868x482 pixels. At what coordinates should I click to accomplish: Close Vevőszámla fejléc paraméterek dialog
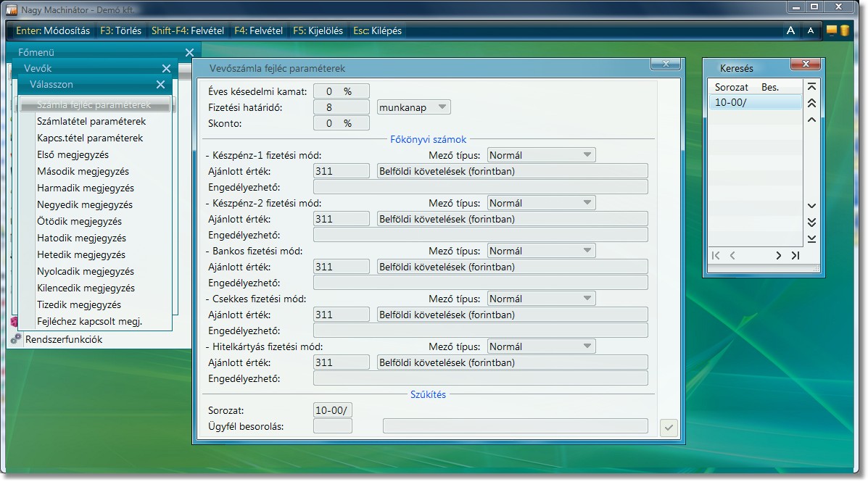tap(666, 65)
